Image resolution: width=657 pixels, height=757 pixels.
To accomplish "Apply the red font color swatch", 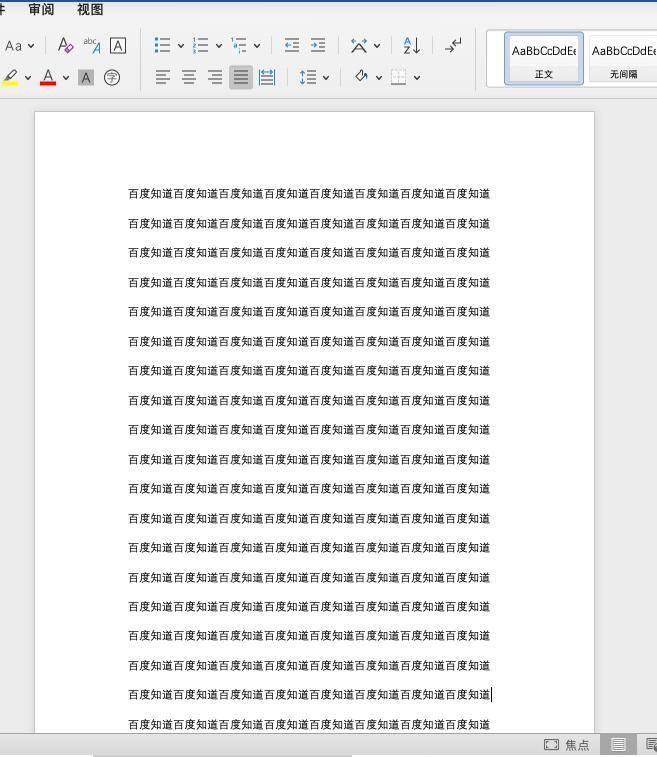I will point(48,77).
